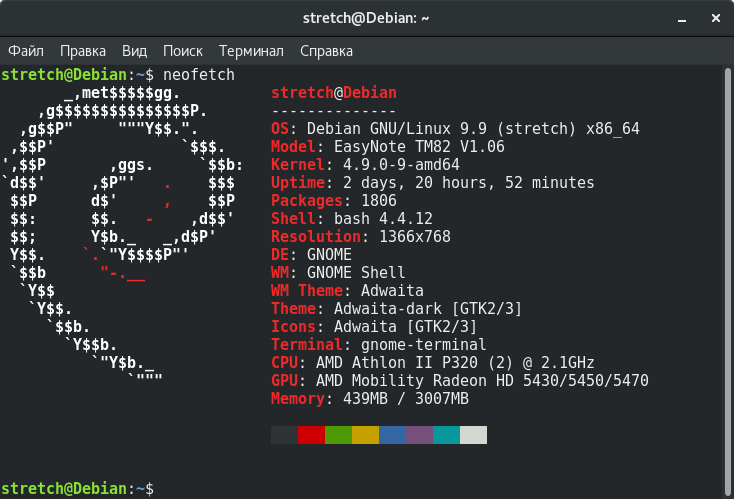The image size is (734, 499).
Task: Open the Справка menu
Action: (326, 51)
